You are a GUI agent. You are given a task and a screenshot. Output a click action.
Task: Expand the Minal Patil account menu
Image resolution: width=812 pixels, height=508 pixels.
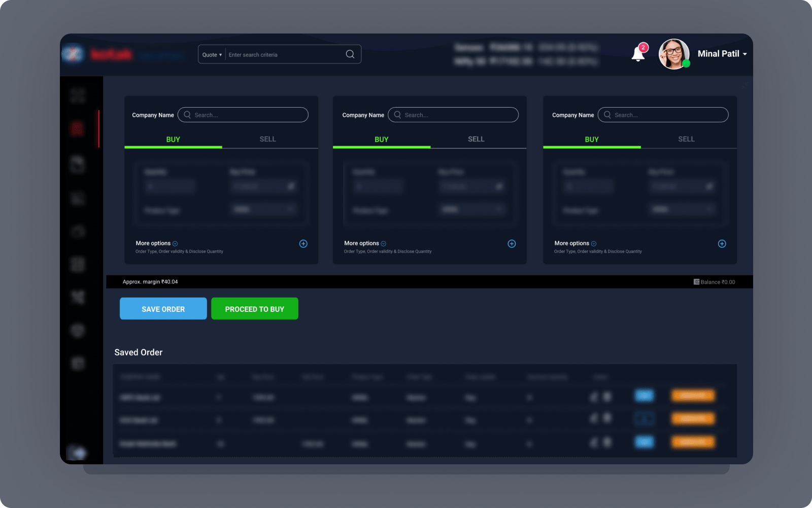745,54
